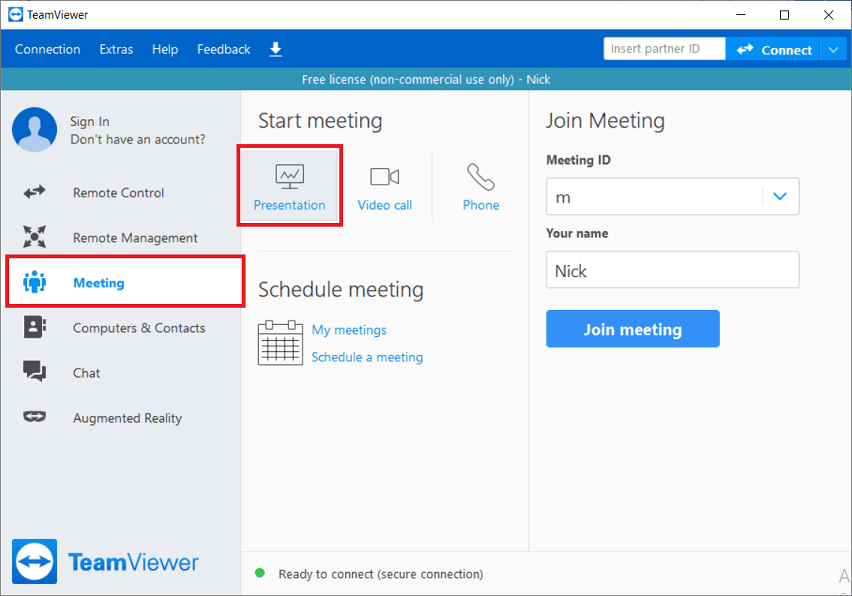Click the Meeting people icon
Viewport: 852px width, 596px height.
34,282
